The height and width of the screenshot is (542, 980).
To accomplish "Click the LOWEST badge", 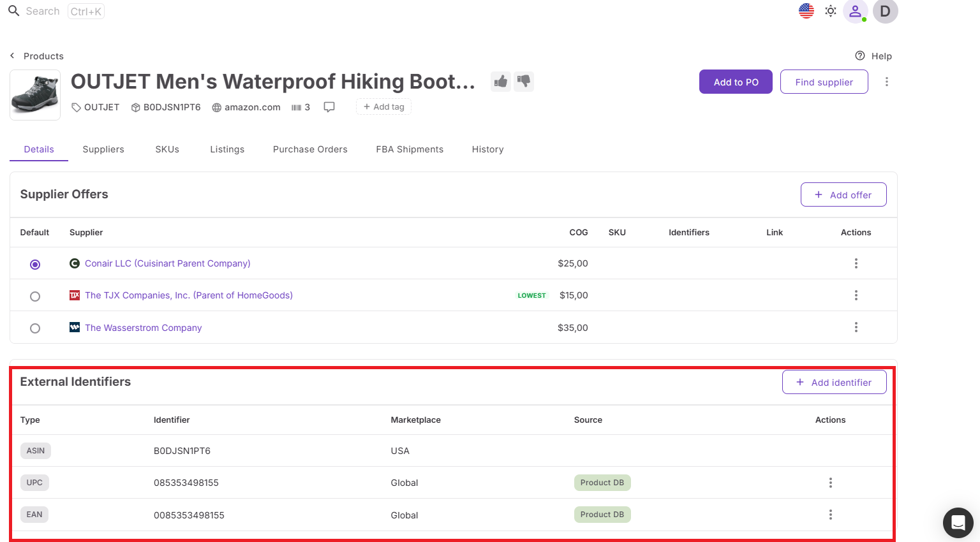I will click(531, 295).
